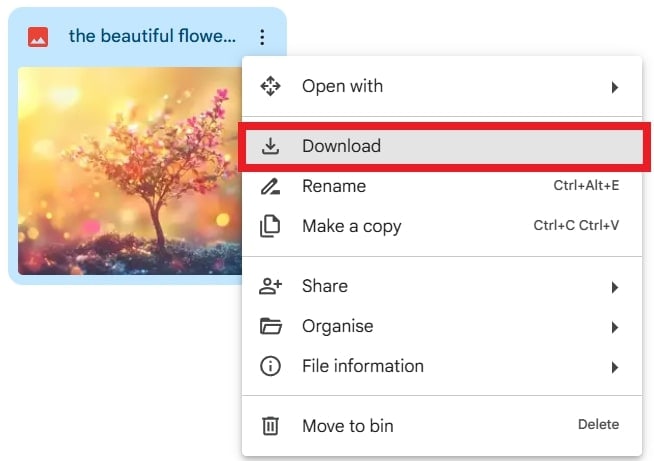Select Download from the context menu

tap(342, 146)
